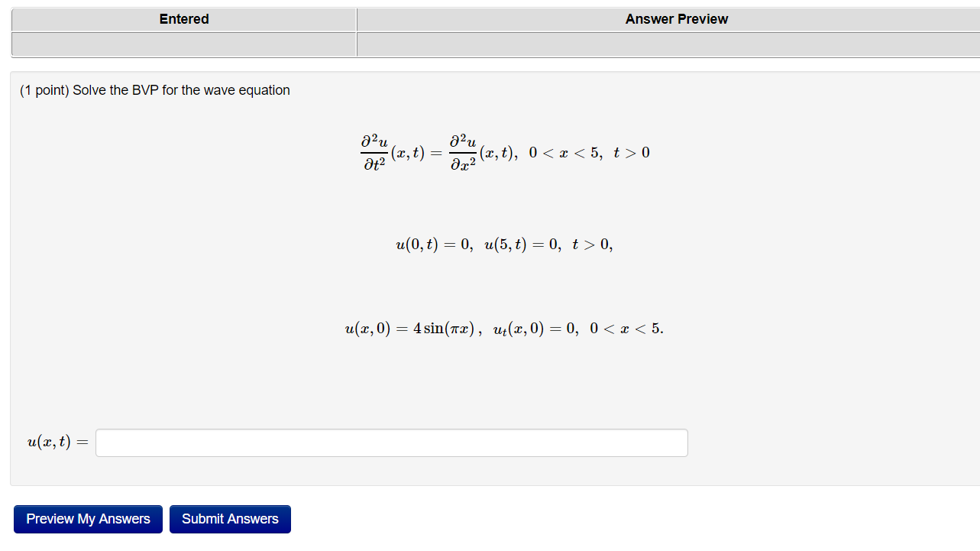Click the ∂²u/∂x² term in the equation

click(x=462, y=152)
